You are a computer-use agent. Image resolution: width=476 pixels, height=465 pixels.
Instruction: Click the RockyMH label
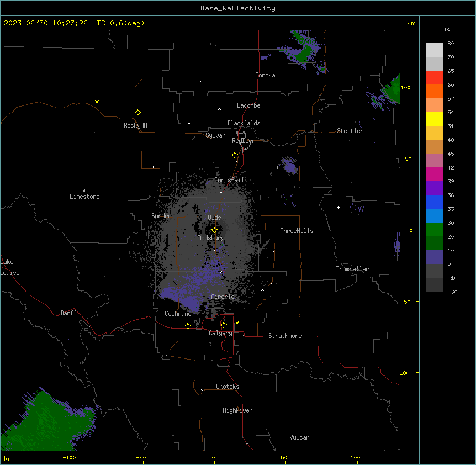[135, 125]
